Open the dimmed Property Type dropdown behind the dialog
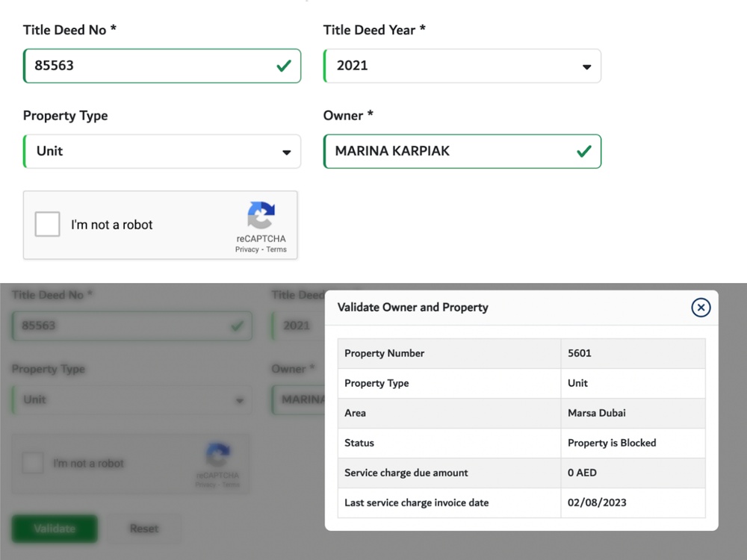The height and width of the screenshot is (560, 747). 131,400
